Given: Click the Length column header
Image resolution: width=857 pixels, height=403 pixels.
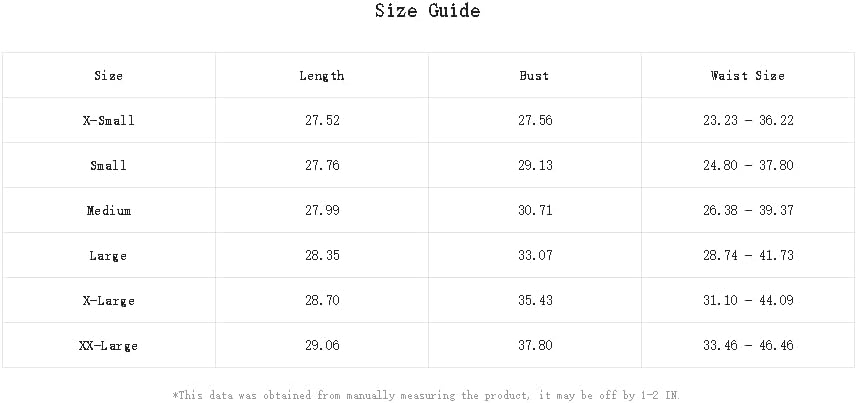Looking at the screenshot, I should (322, 76).
